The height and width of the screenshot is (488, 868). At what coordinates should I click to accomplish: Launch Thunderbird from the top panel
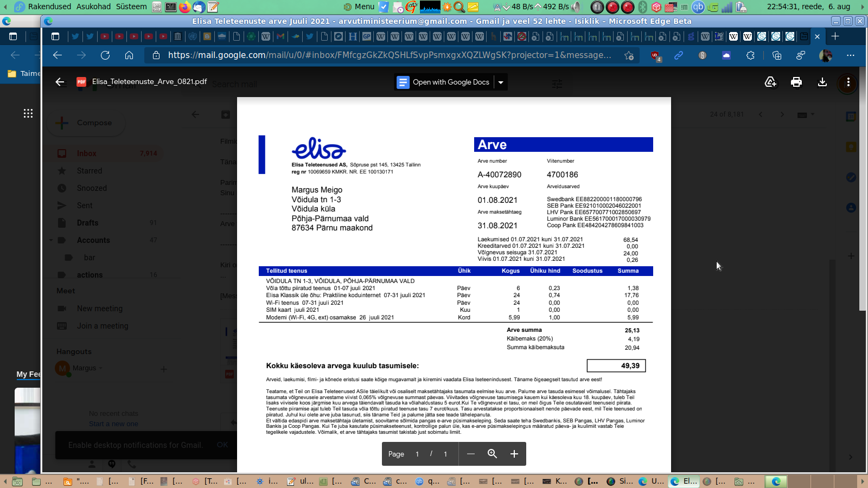tap(199, 7)
